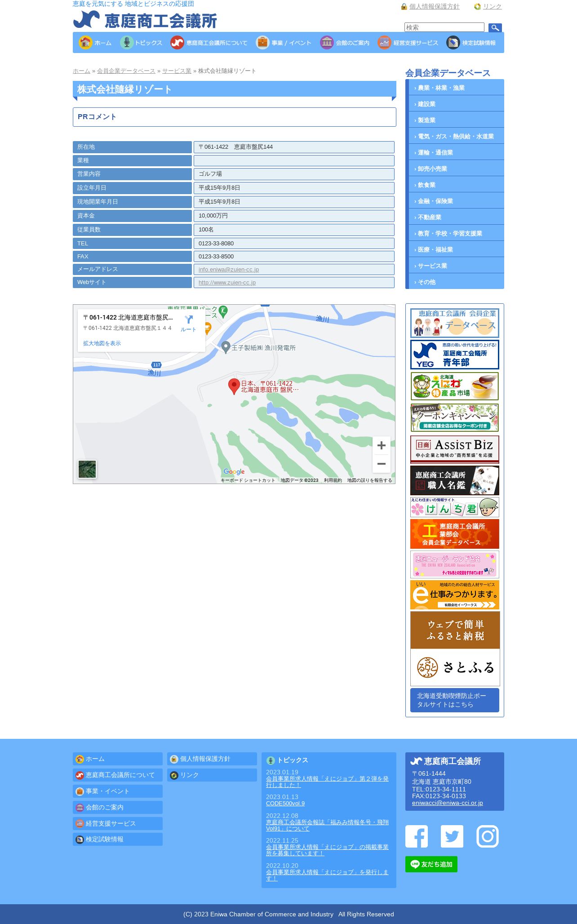Screen dimensions: 577x924
Task: Open the クーポンキャンペーン banner
Action: coord(455,418)
